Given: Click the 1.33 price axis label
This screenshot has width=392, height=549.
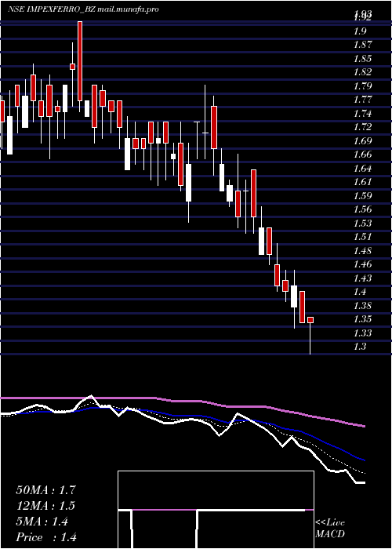Looking at the screenshot, I should click(x=362, y=333).
